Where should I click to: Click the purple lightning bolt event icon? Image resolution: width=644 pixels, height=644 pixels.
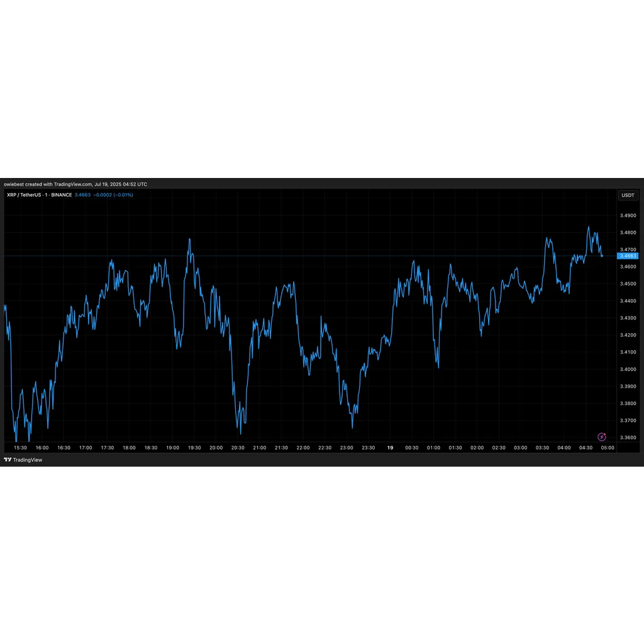[x=602, y=436]
